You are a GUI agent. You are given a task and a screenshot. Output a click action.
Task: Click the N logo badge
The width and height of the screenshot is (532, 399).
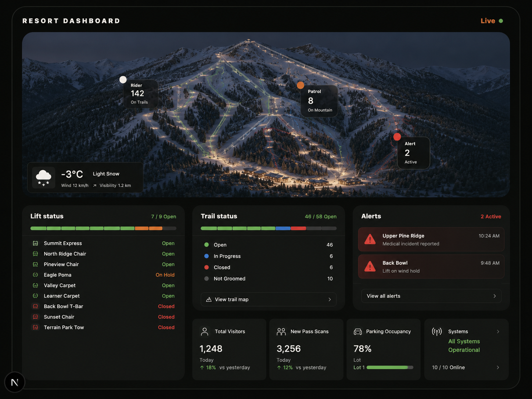click(15, 382)
